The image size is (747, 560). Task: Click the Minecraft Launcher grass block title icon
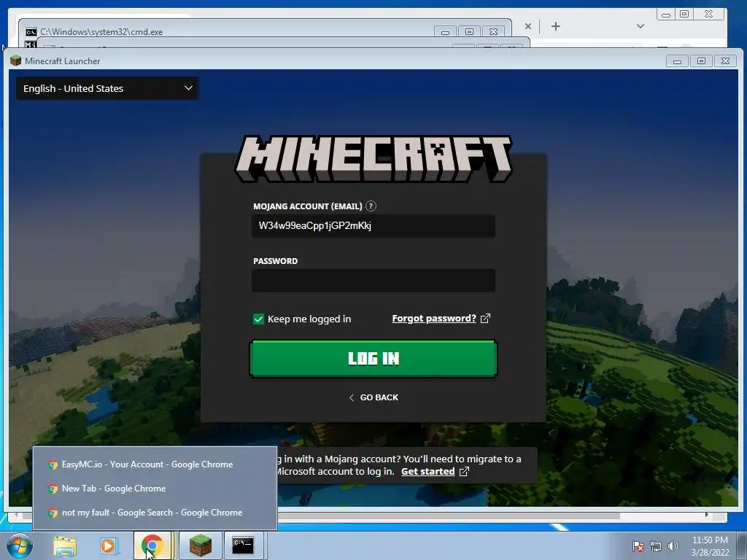(16, 61)
